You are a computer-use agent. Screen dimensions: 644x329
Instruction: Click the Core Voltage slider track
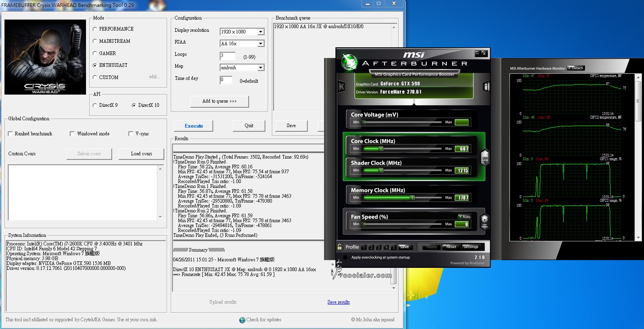(403, 122)
